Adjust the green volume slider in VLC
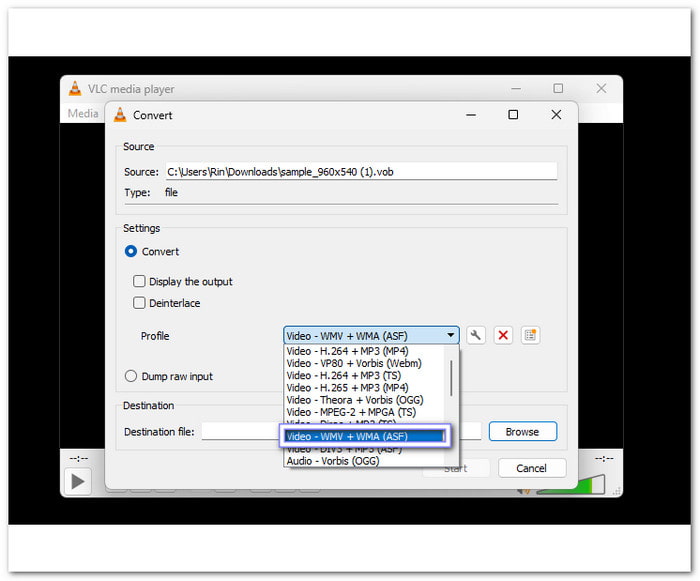The image size is (700, 581). click(x=571, y=485)
